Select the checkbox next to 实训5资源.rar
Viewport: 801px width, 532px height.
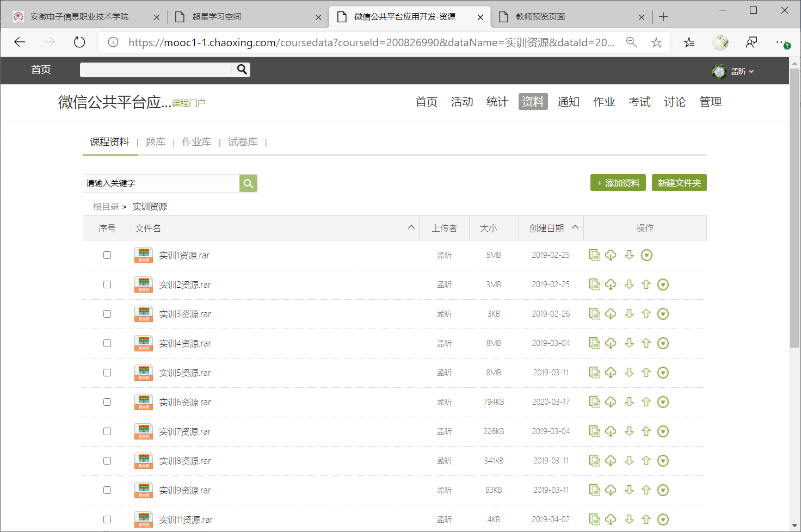(x=107, y=373)
